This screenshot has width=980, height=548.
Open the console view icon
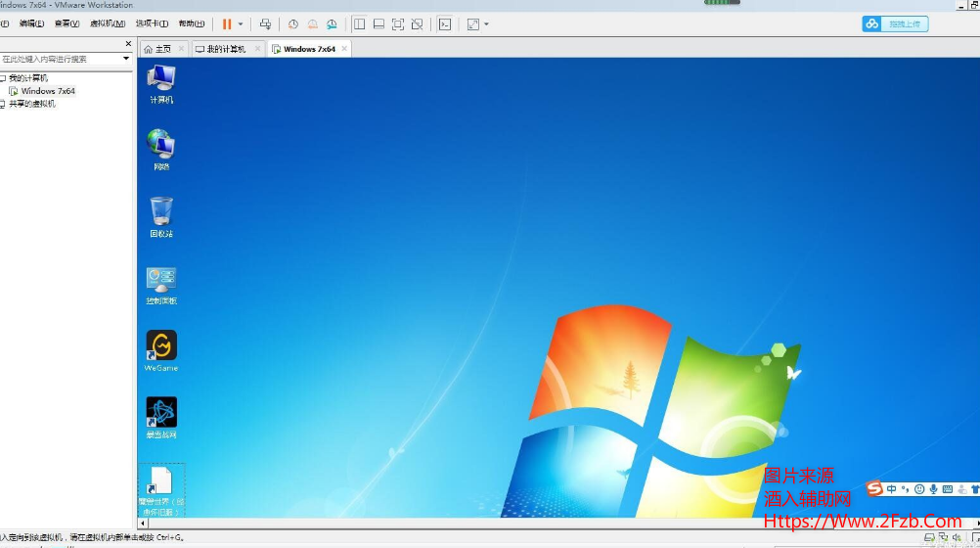click(x=445, y=23)
